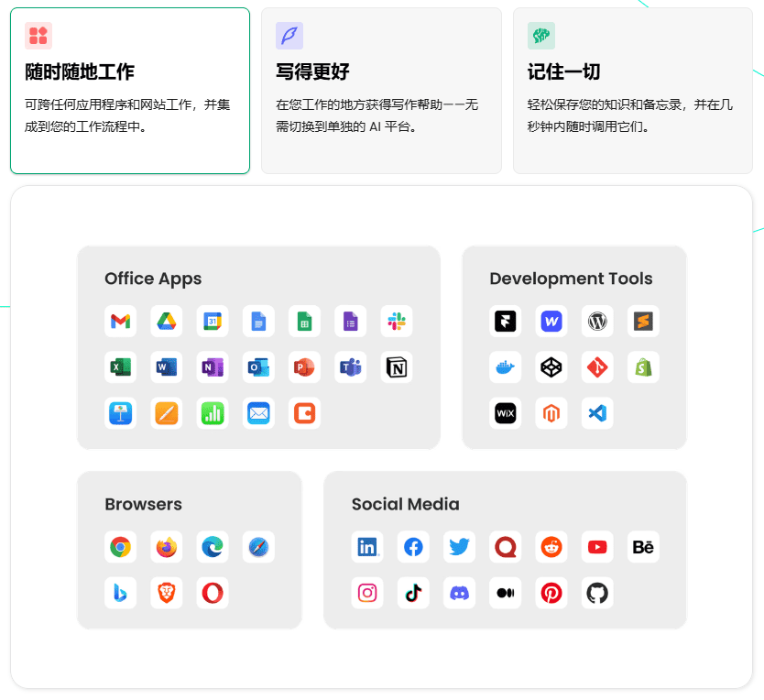764x700 pixels.
Task: Click the Bing icon
Action: click(x=120, y=593)
